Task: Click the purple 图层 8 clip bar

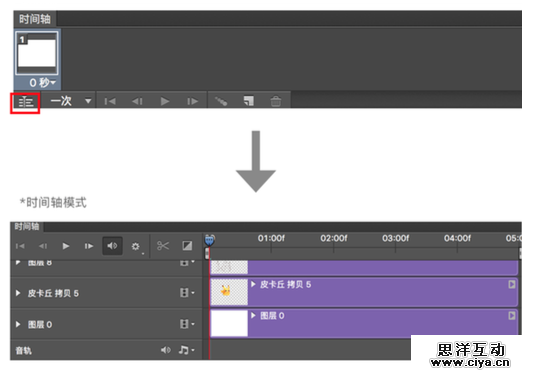Action: tap(382, 267)
